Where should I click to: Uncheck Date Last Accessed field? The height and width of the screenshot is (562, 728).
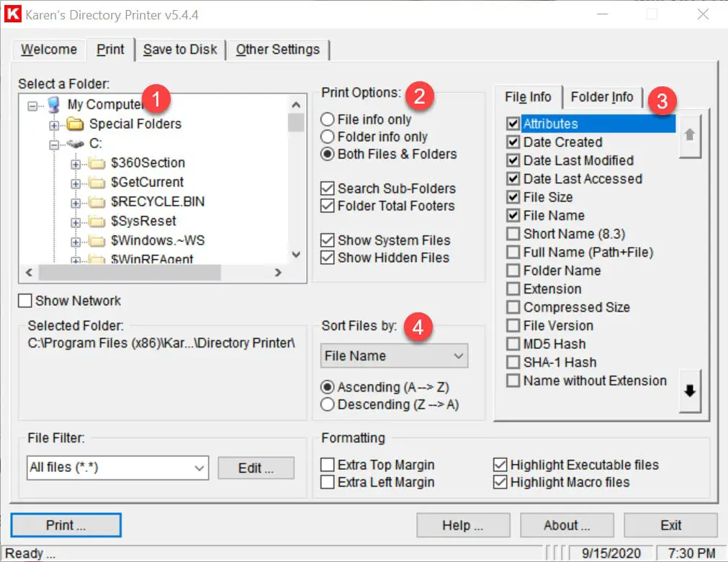(x=513, y=178)
